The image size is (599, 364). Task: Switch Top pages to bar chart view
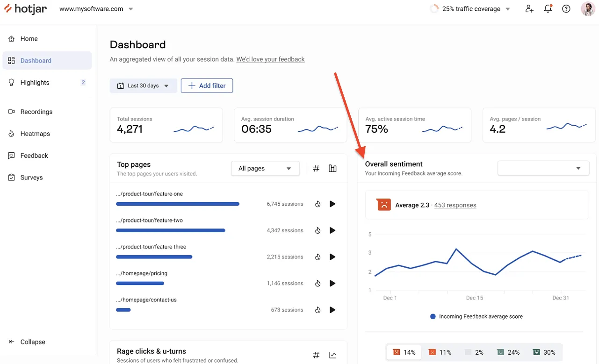click(x=332, y=169)
